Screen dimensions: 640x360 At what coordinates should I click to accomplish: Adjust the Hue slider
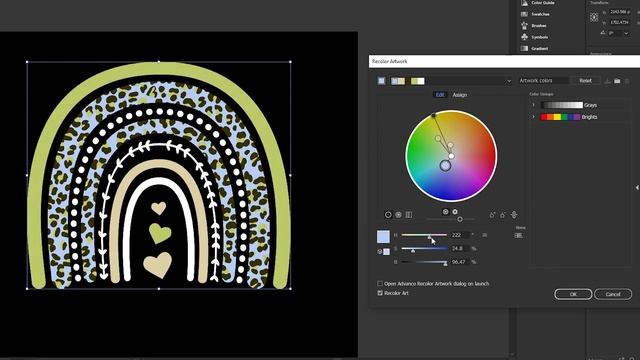[x=424, y=235]
